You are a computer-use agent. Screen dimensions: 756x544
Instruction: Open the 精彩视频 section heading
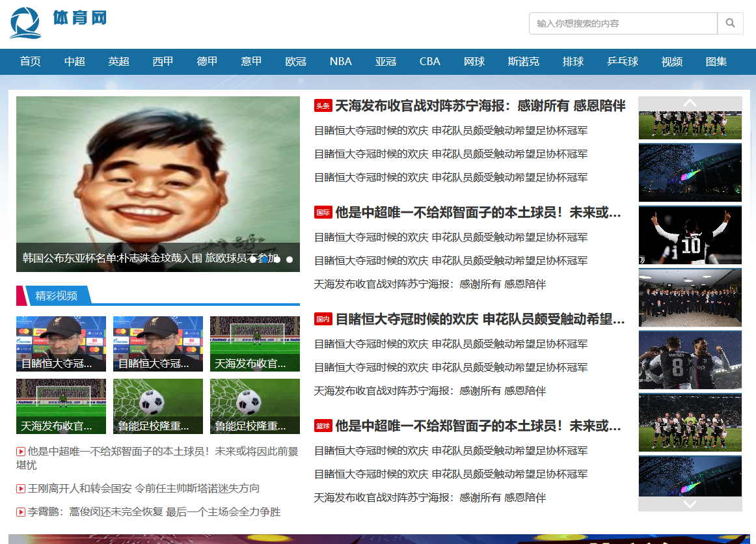57,295
